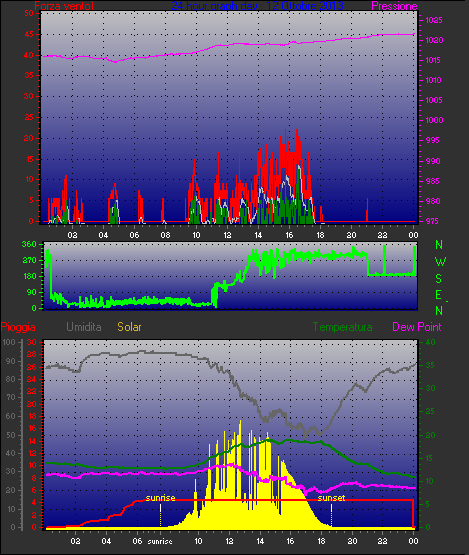This screenshot has width=469, height=555.
Task: Click the red 'Forza vento' label
Action: [x=64, y=6]
